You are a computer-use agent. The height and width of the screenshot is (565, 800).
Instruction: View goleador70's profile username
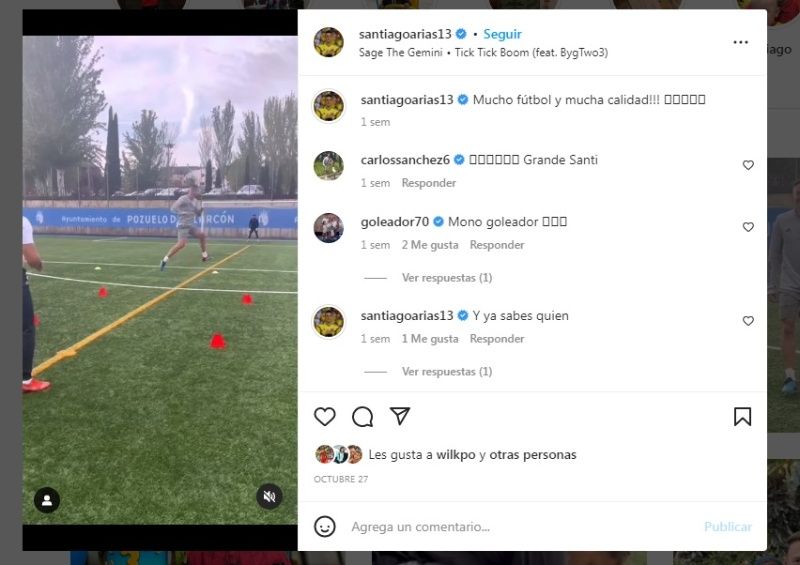pyautogui.click(x=394, y=222)
